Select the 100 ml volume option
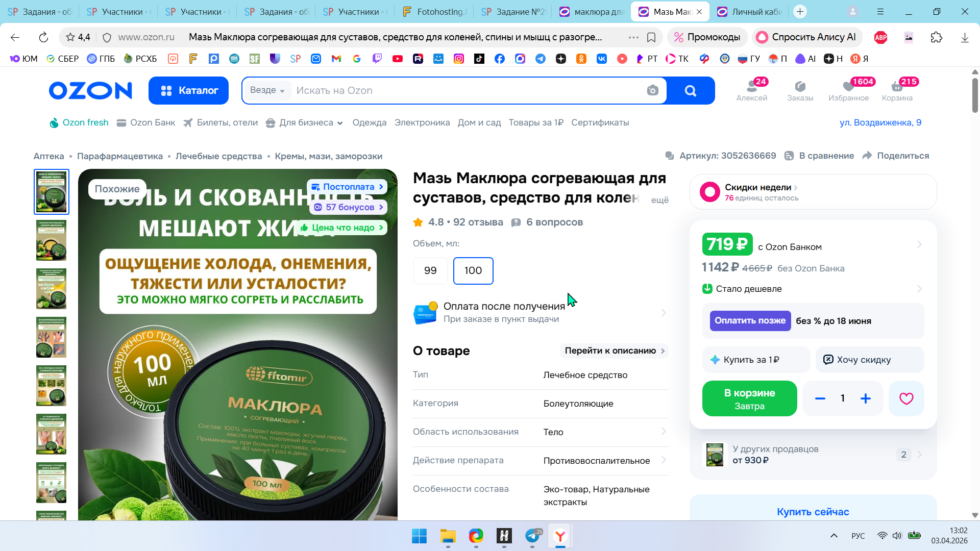This screenshot has height=551, width=980. click(x=473, y=271)
